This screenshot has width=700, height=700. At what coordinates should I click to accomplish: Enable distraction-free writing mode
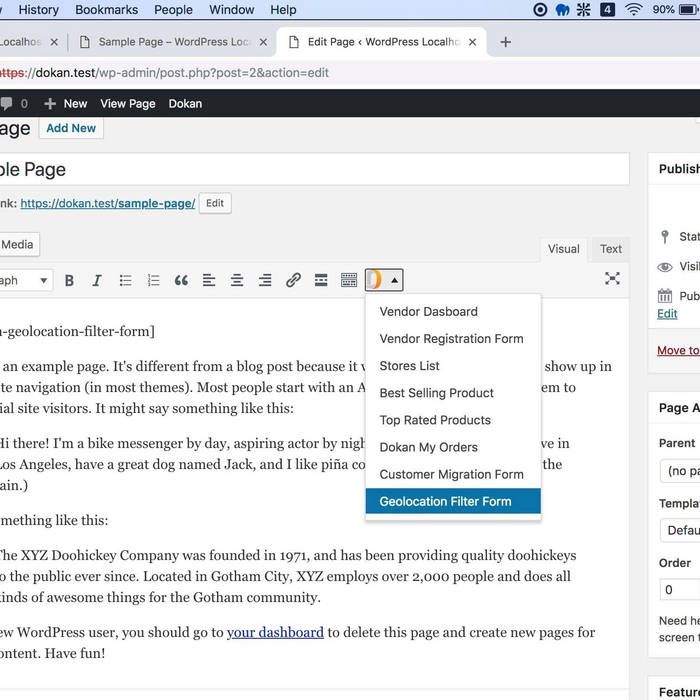(x=612, y=279)
